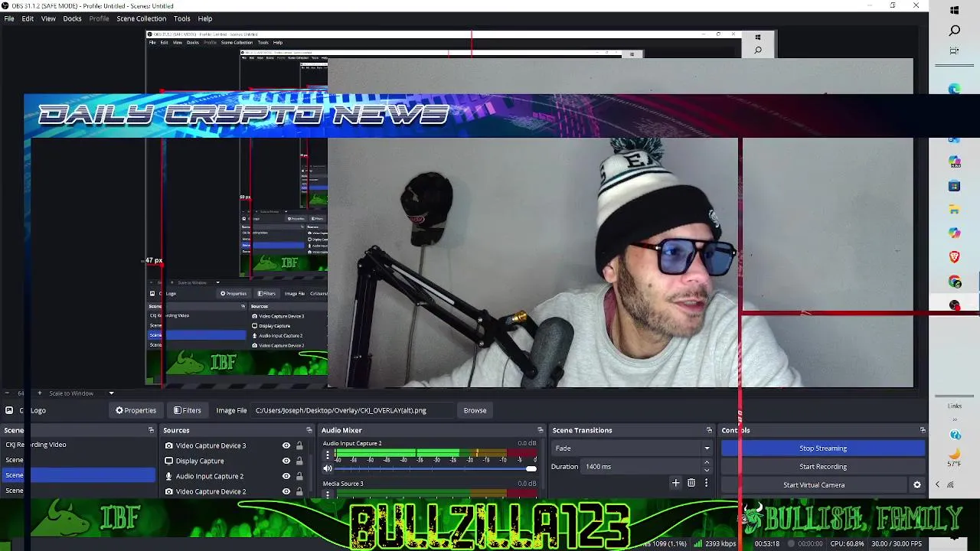Decrease transition duration with down arrow
The width and height of the screenshot is (980, 551).
[707, 470]
